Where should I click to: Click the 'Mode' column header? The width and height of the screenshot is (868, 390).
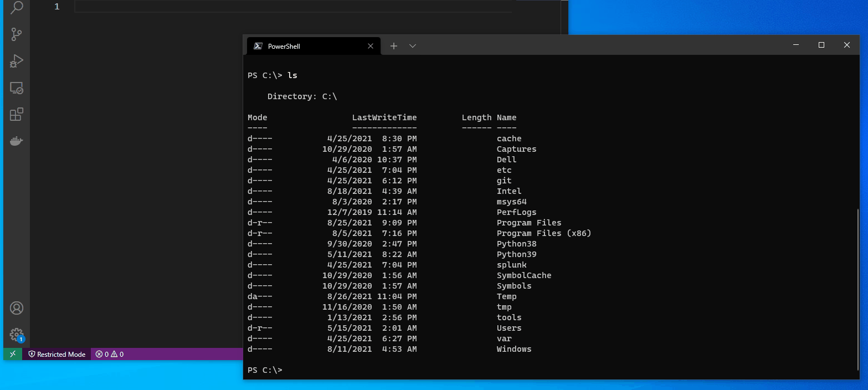pos(258,117)
